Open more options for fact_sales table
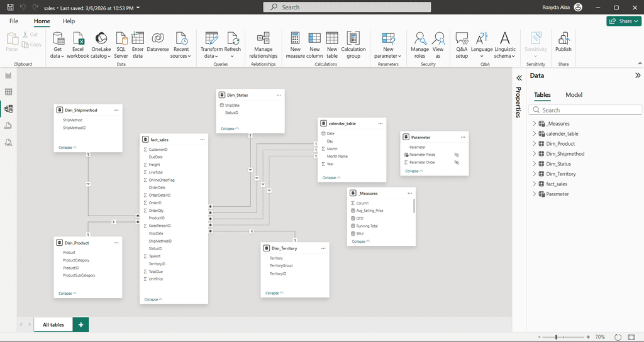Image resolution: width=644 pixels, height=342 pixels. click(x=203, y=140)
